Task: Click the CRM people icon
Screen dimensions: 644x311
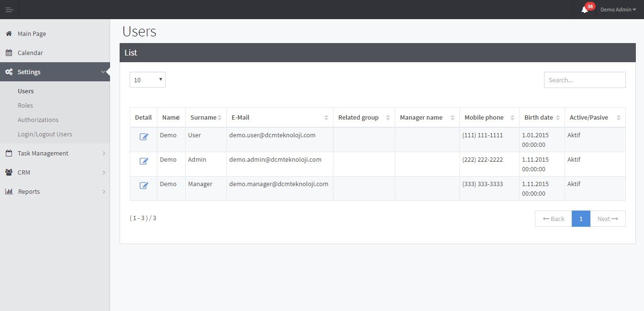Action: pos(9,172)
